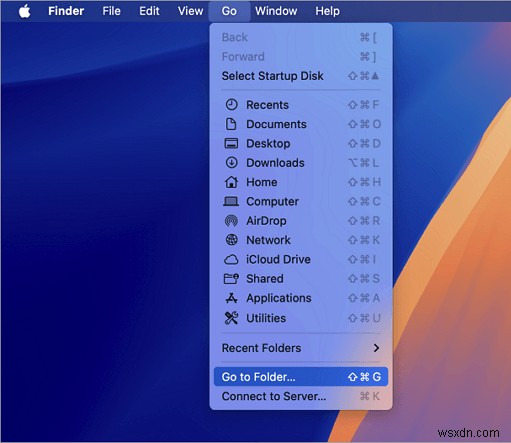Click the Home house icon

tap(231, 182)
